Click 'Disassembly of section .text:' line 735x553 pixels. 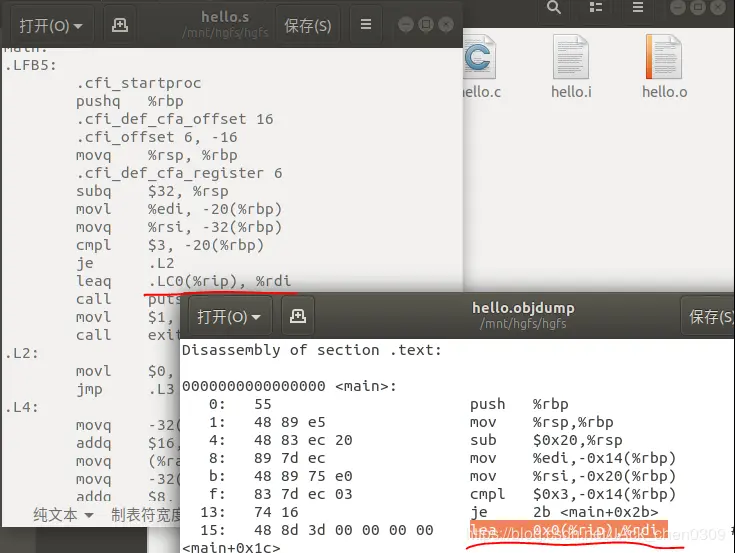312,350
